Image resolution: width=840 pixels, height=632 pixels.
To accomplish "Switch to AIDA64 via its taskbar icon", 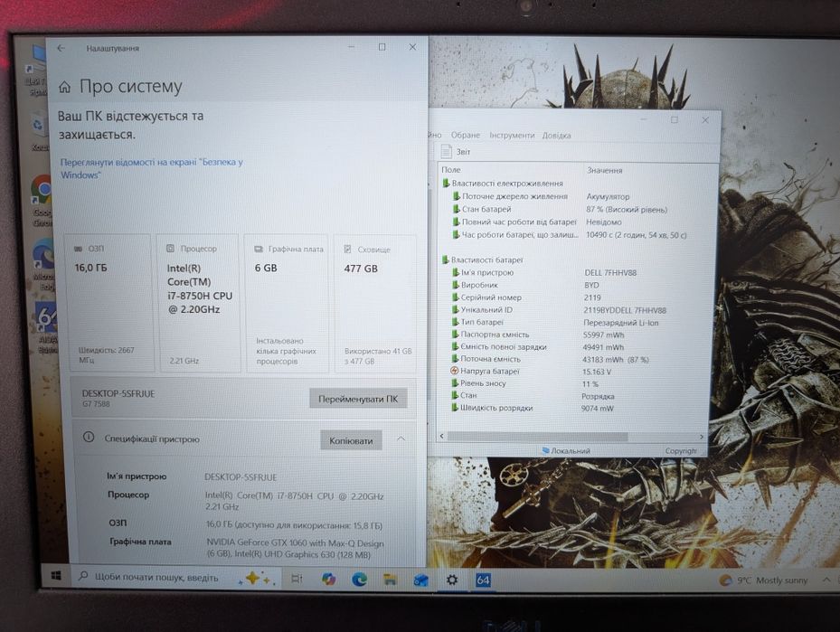I will point(483,580).
